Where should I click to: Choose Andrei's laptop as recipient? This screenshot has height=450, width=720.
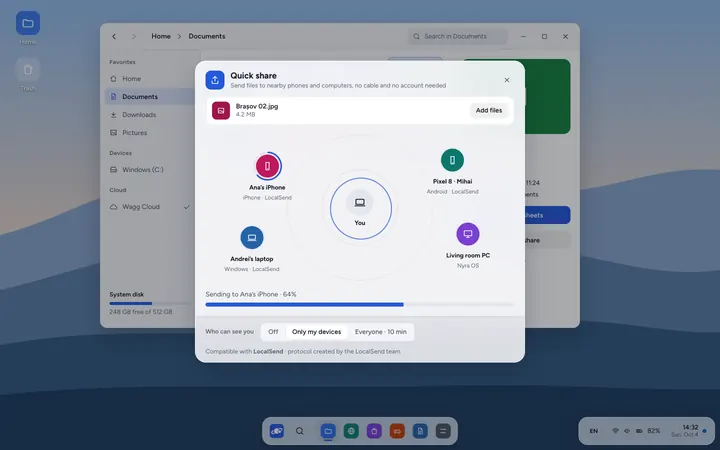[252, 237]
